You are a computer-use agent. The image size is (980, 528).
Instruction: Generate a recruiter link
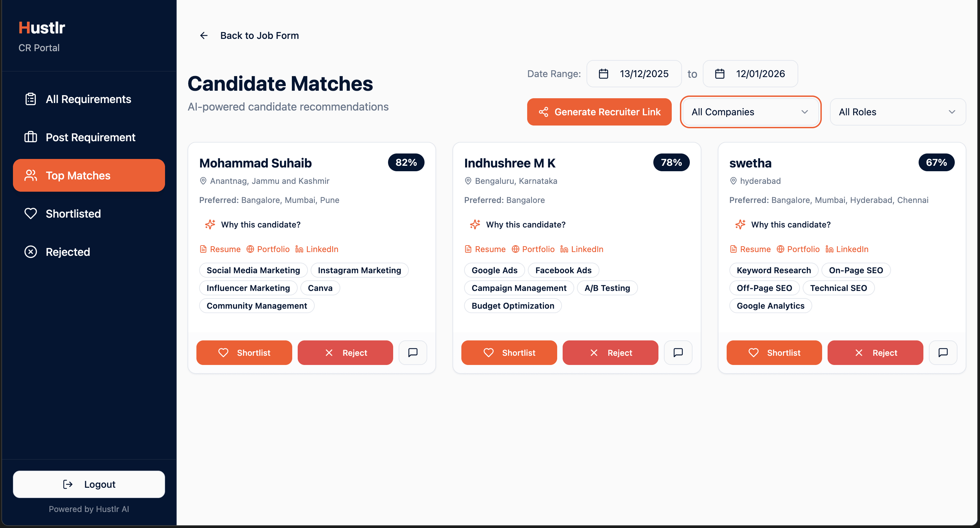(599, 112)
